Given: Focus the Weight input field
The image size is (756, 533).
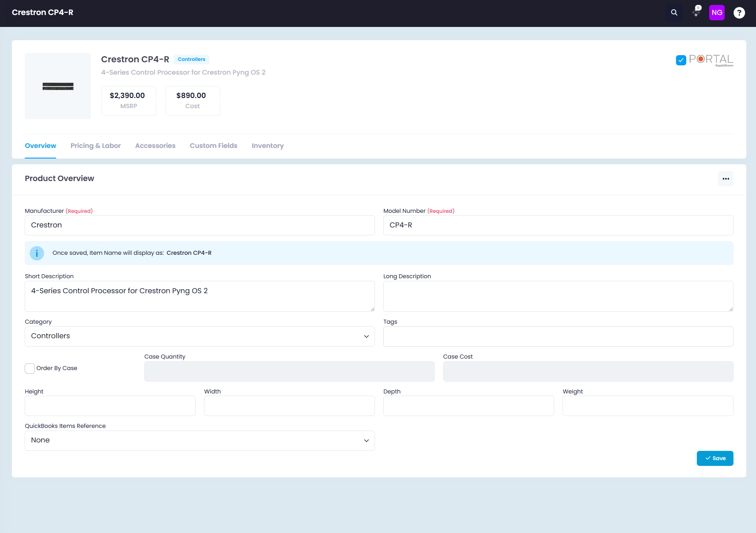Looking at the screenshot, I should [x=648, y=406].
